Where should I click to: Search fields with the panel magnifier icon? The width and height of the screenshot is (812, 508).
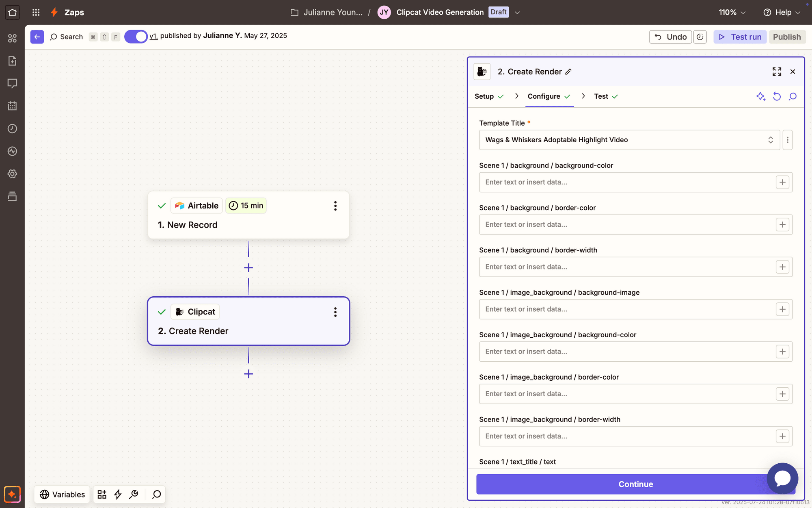pyautogui.click(x=793, y=96)
